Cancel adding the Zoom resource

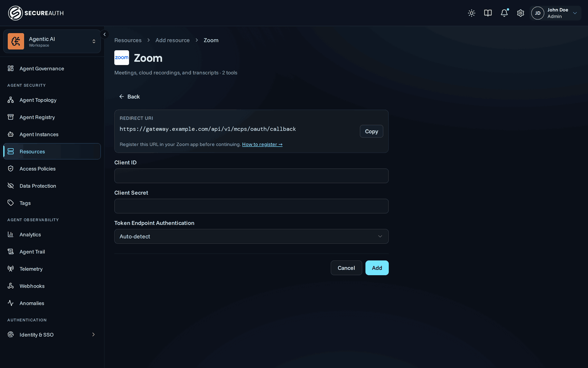[x=346, y=268]
